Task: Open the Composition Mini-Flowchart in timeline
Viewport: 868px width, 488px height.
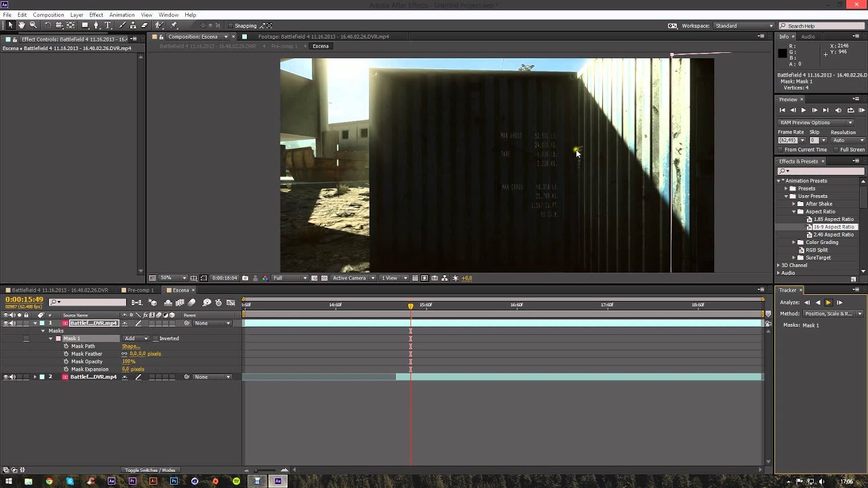Action: tap(137, 302)
